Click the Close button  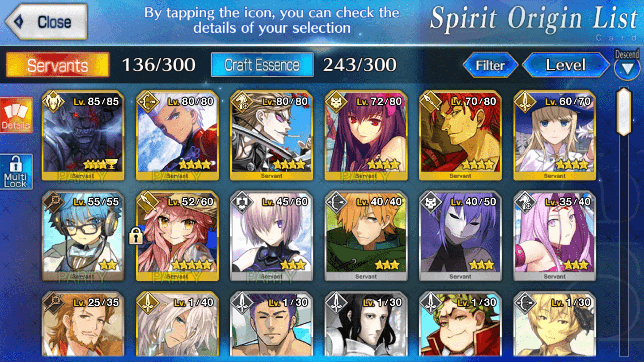[x=46, y=22]
